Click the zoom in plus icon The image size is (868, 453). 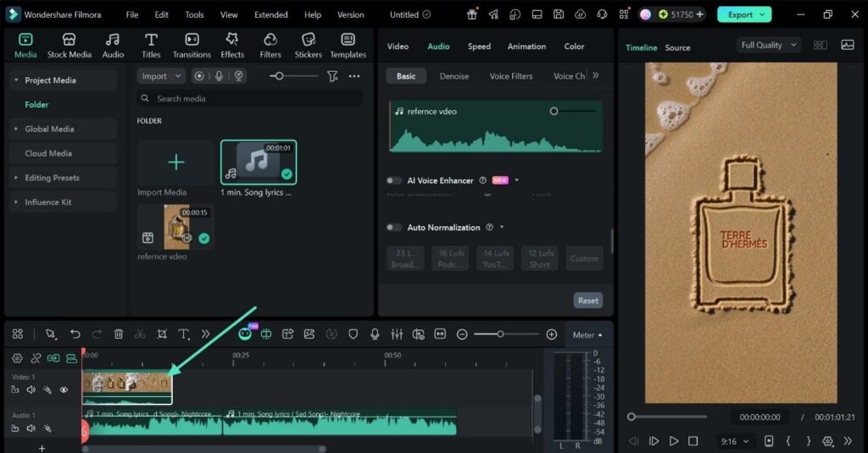coord(551,334)
